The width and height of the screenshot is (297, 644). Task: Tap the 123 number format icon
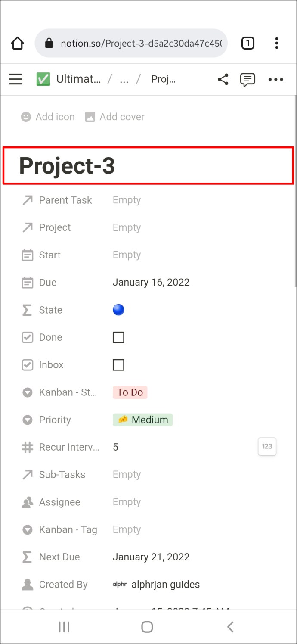(x=267, y=447)
